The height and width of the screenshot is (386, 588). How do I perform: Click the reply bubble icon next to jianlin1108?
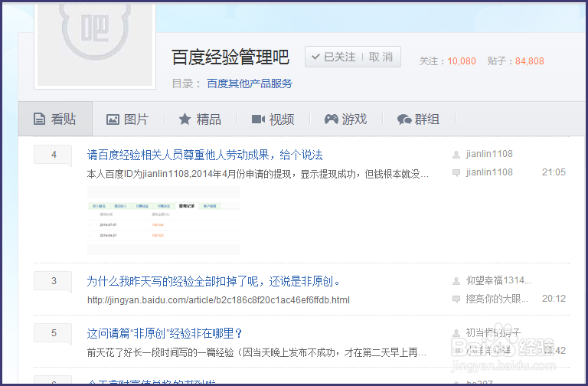456,173
